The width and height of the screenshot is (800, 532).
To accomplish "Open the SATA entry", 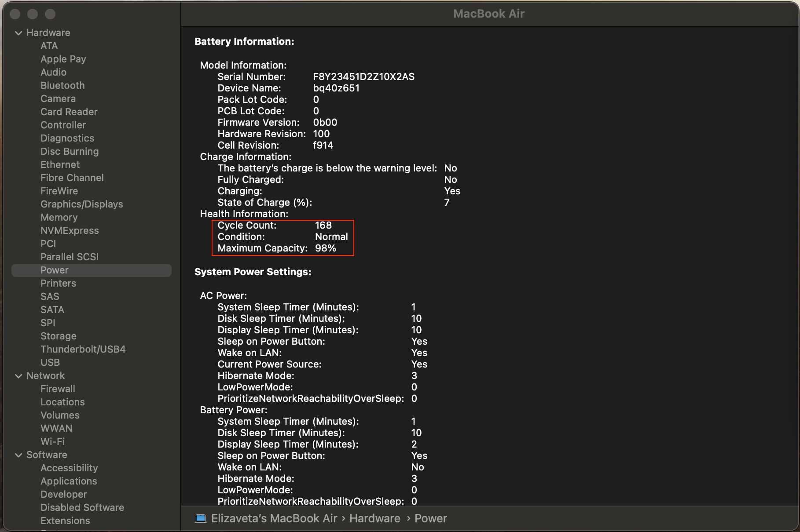I will [52, 310].
